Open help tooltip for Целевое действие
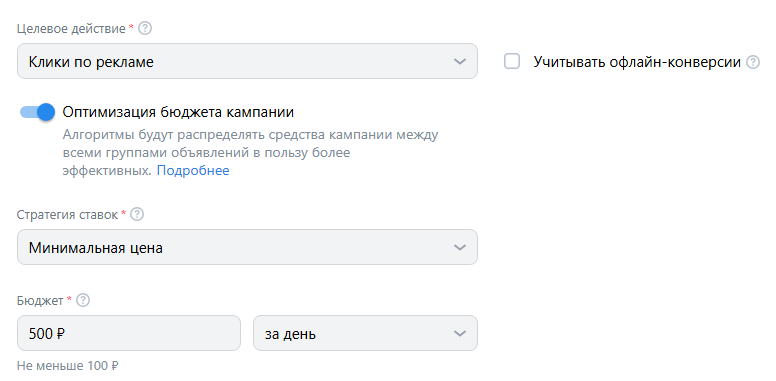 click(145, 28)
